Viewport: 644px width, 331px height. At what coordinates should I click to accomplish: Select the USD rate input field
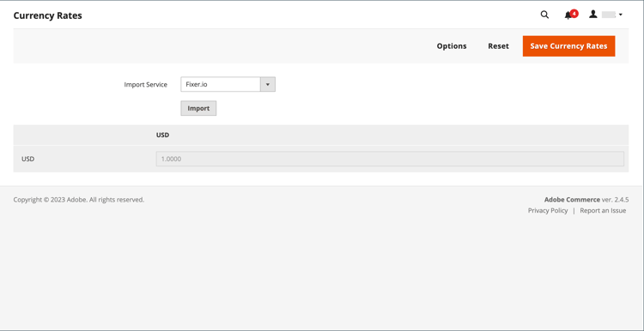390,159
